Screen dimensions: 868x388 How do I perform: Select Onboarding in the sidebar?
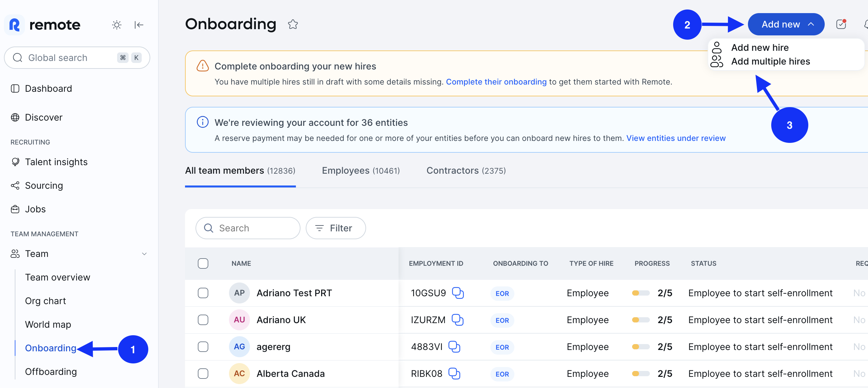(51, 348)
